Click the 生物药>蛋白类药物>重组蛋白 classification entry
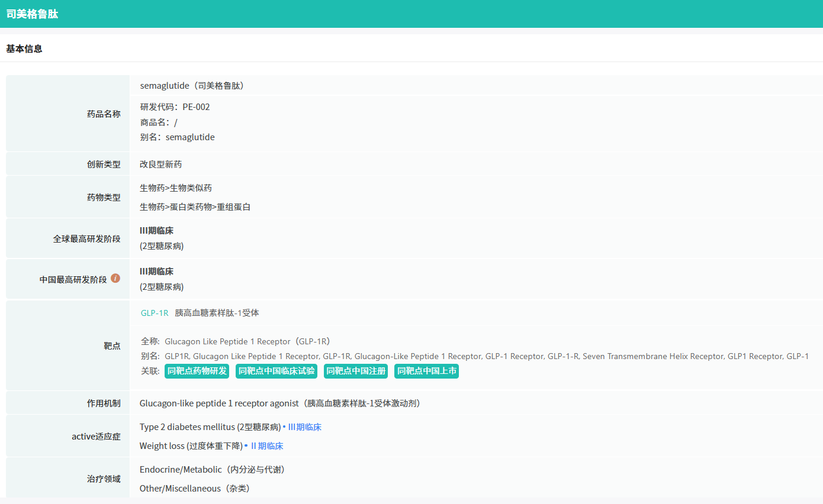The width and height of the screenshot is (823, 504). click(195, 207)
